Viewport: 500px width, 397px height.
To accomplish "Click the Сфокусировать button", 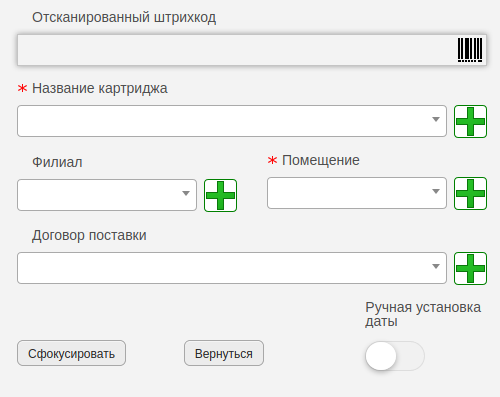I will (71, 353).
